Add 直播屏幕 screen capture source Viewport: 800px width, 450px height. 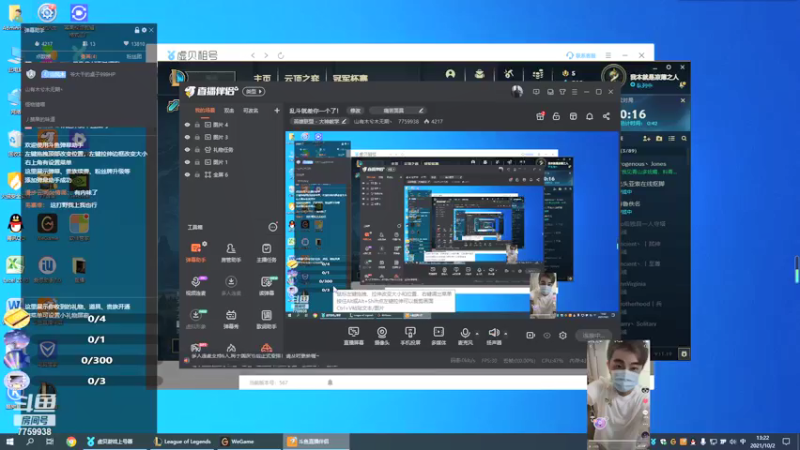click(353, 336)
